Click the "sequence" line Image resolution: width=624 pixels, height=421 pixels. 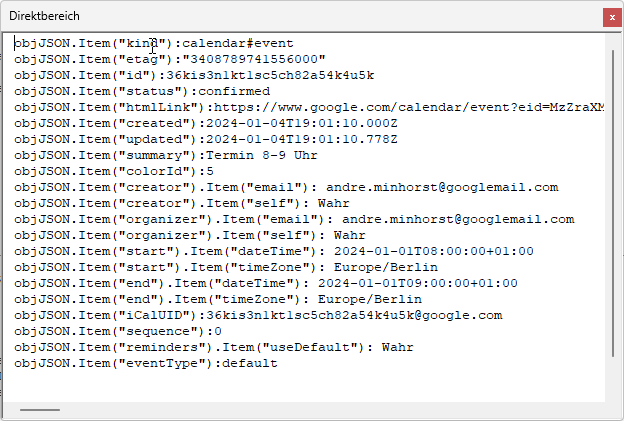116,331
